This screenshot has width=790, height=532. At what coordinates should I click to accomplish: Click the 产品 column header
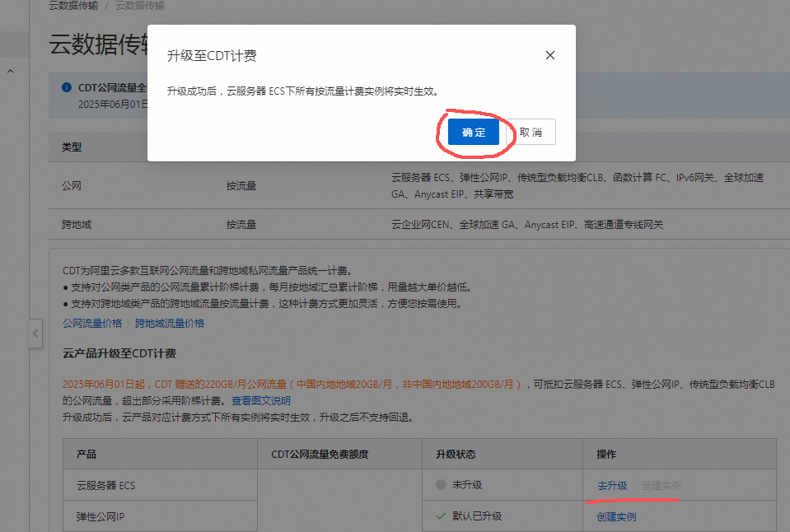click(86, 455)
